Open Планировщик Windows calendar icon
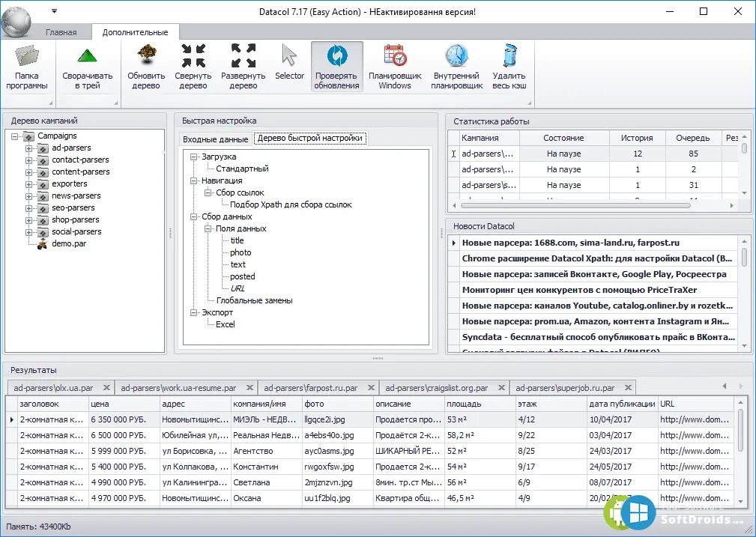 click(395, 55)
